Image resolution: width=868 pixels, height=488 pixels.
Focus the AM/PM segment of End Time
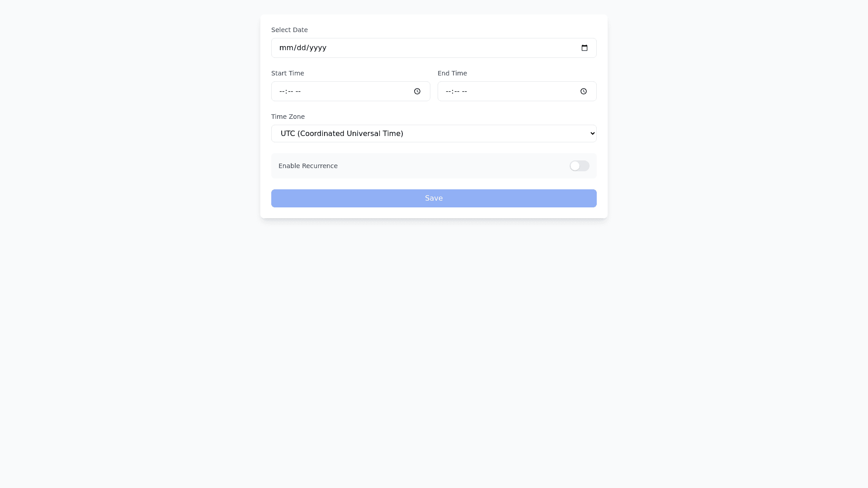[464, 91]
